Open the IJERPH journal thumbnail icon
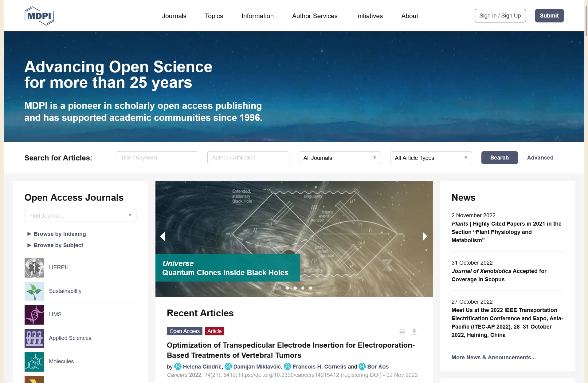 pos(34,268)
